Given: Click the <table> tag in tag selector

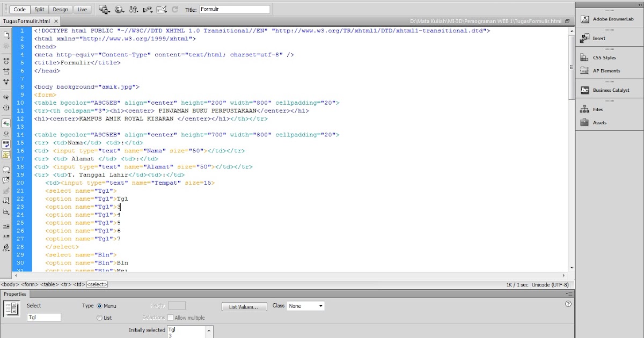Looking at the screenshot, I should pos(50,284).
